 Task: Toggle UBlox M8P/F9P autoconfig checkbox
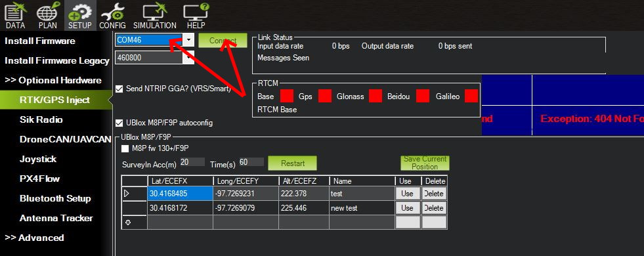[119, 123]
